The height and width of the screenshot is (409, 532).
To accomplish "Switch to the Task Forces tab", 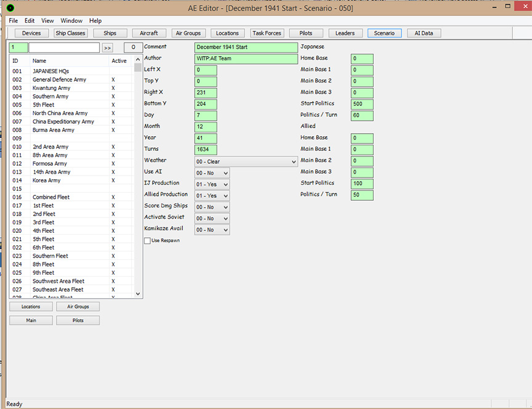I will pos(267,33).
